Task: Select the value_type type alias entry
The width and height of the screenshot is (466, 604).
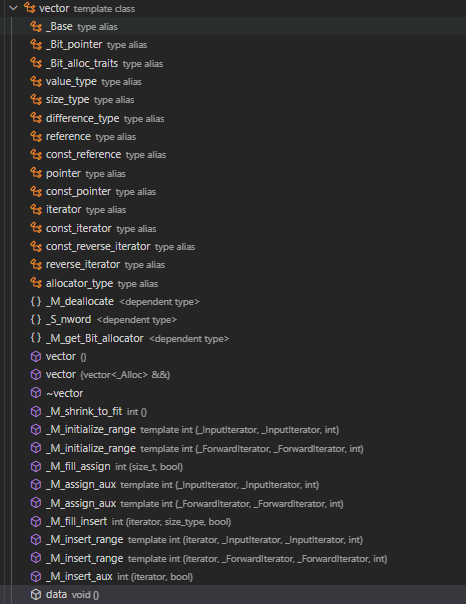Action: 94,82
